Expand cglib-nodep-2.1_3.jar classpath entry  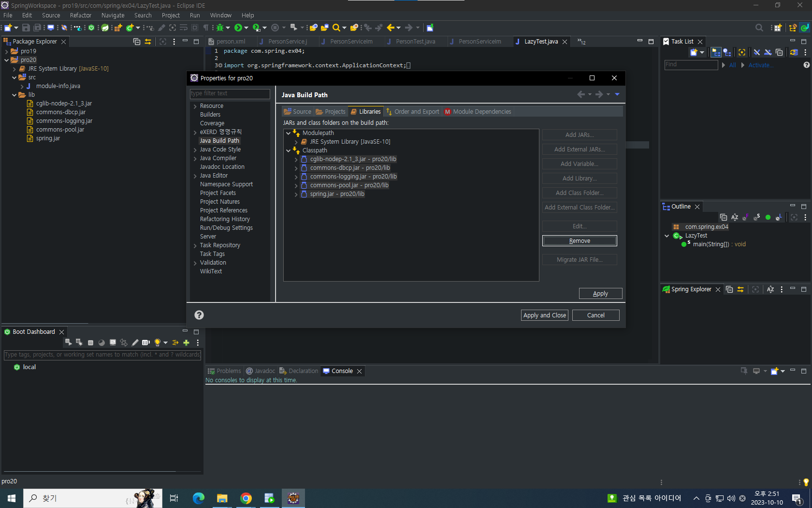pos(296,159)
